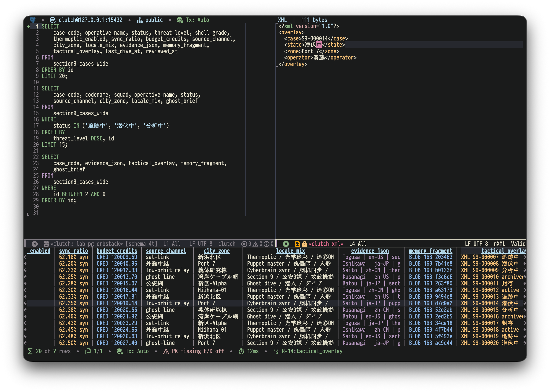Toggle the E/D off status indicator

(214, 351)
